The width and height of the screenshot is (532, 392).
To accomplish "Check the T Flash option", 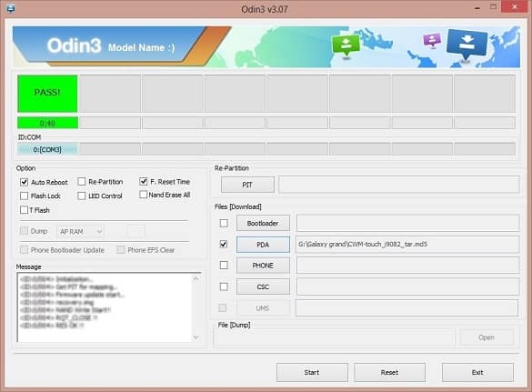I will tap(24, 210).
